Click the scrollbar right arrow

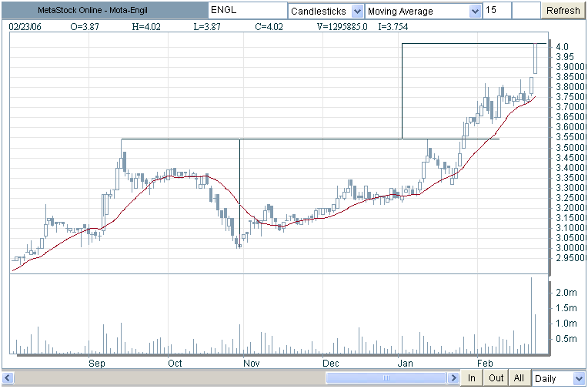[x=453, y=378]
